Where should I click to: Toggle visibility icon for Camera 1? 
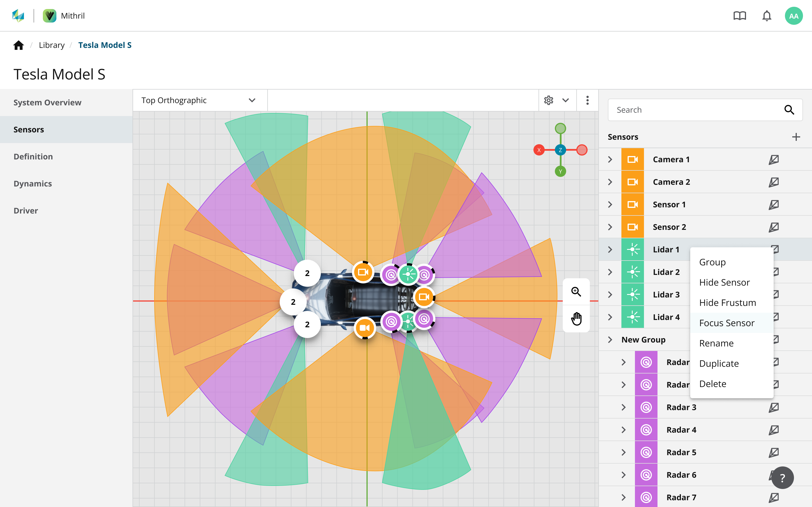click(x=774, y=160)
